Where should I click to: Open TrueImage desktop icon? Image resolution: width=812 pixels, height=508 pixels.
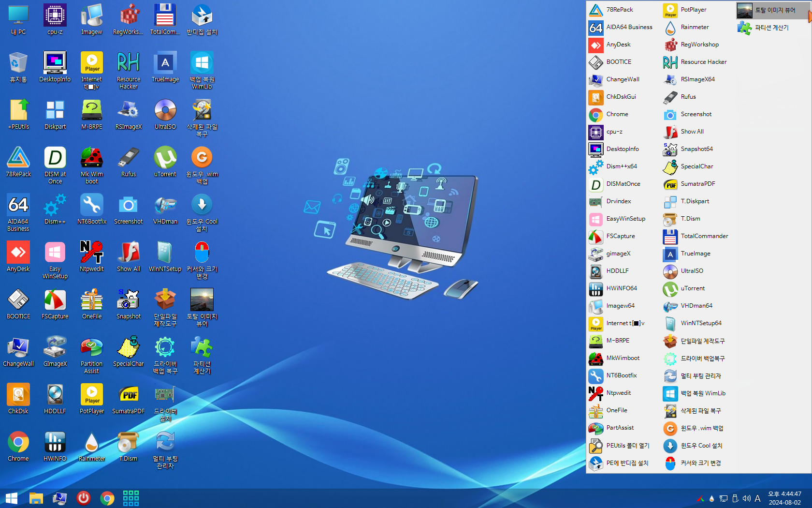pyautogui.click(x=165, y=67)
